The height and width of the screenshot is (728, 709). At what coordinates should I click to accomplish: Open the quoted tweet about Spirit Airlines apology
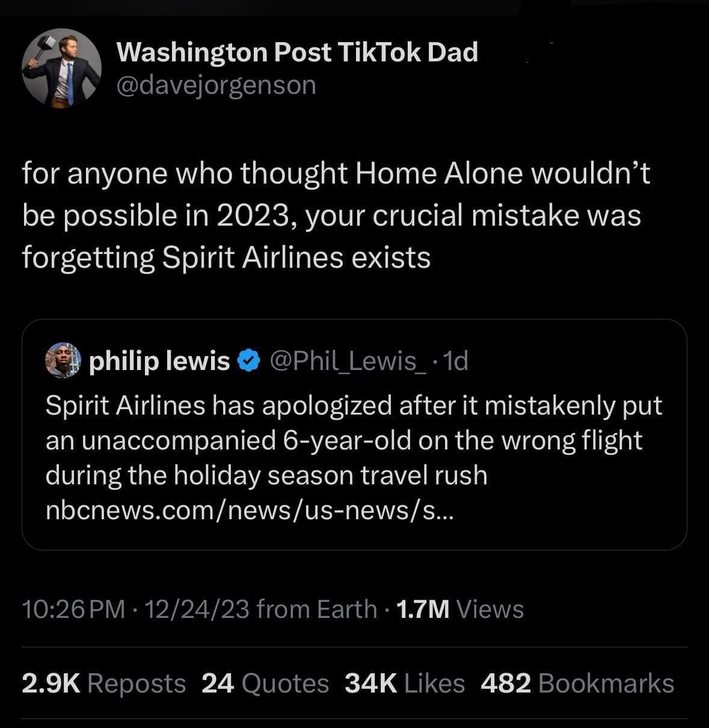[354, 440]
